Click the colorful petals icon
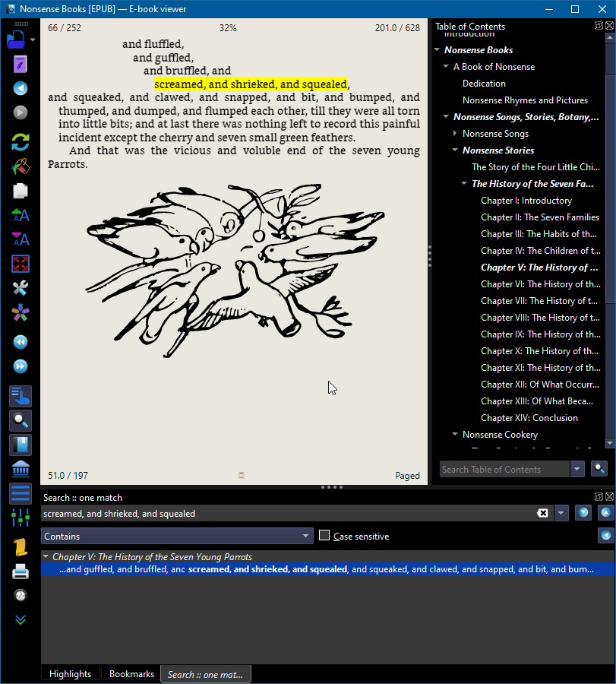 click(20, 312)
